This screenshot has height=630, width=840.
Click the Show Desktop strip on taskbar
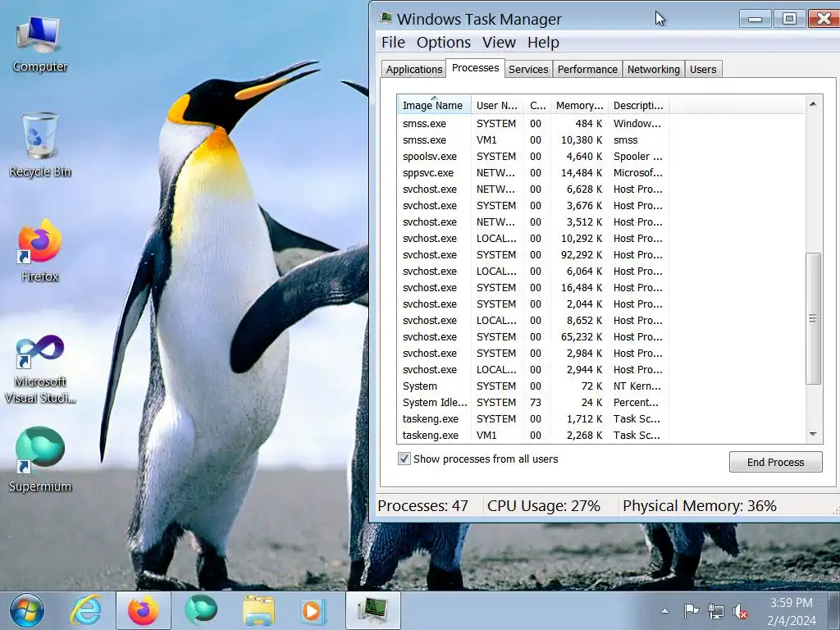[x=834, y=610]
